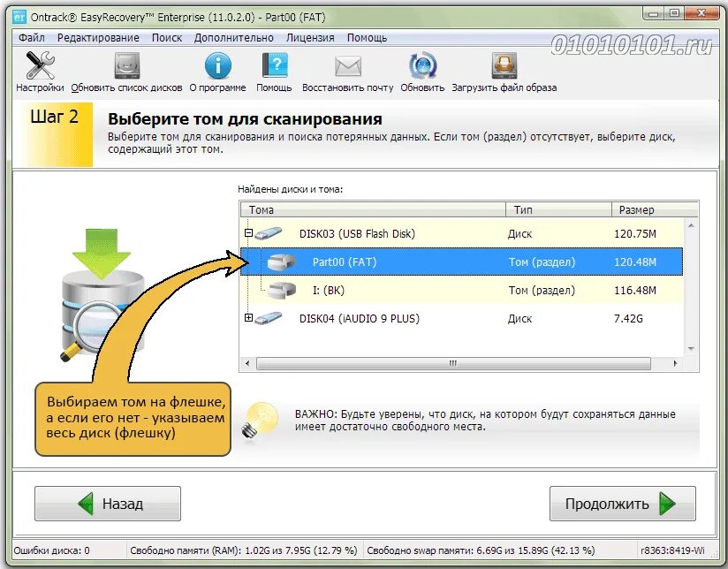Click the 120.75M size value
Viewport: 728px width, 569px height.
[x=634, y=233]
